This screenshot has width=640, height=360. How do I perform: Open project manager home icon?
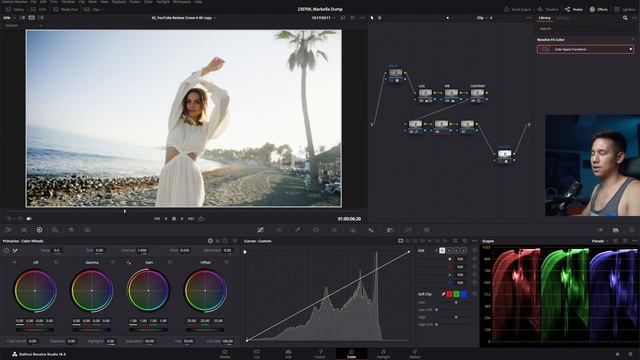tap(618, 354)
